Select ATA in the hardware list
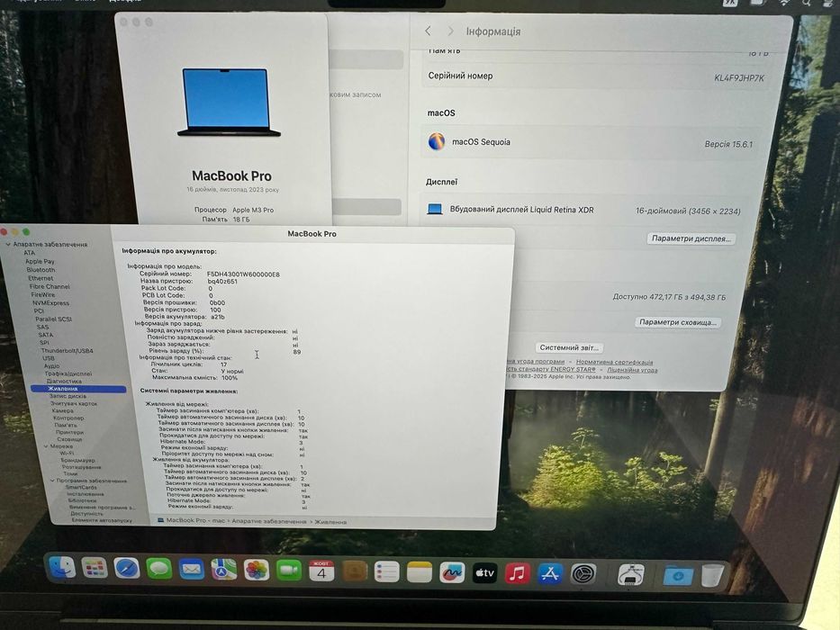This screenshot has height=630, width=840. 29,253
